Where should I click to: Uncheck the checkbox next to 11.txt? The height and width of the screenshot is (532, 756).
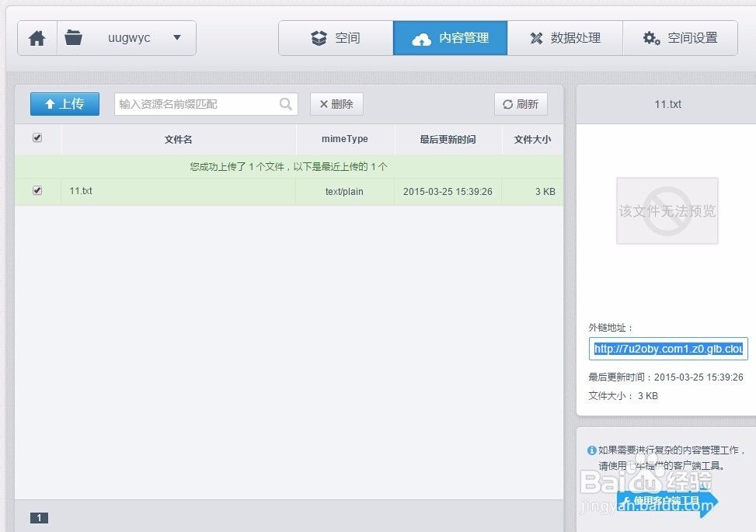(37, 190)
